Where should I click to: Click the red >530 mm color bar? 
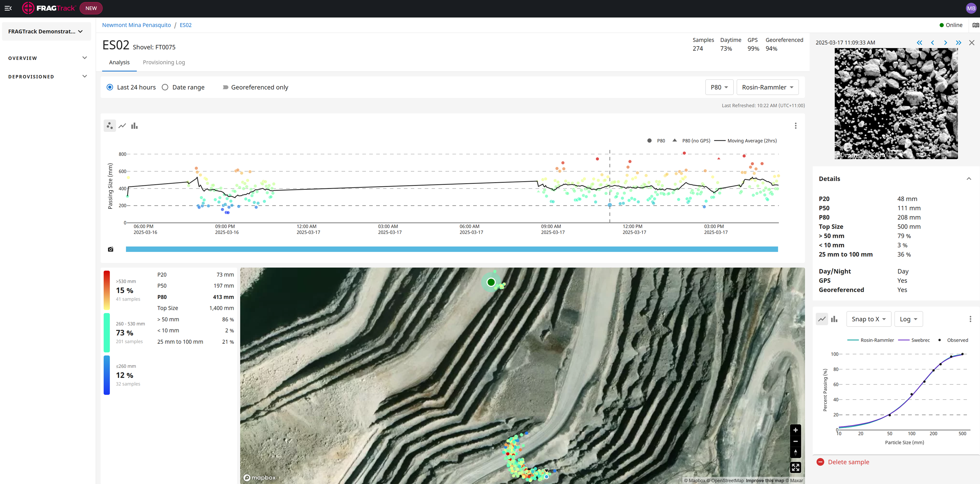107,290
